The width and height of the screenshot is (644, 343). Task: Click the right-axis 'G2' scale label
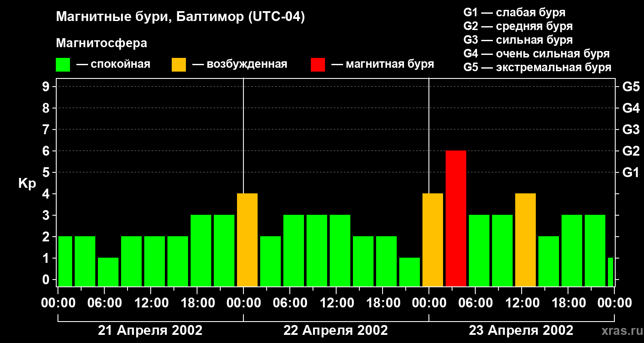(631, 151)
